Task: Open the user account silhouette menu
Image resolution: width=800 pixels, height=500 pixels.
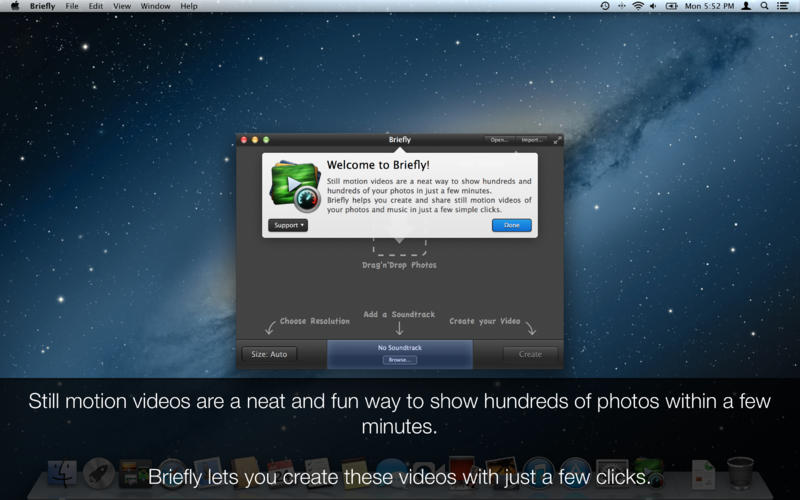Action: tap(746, 6)
